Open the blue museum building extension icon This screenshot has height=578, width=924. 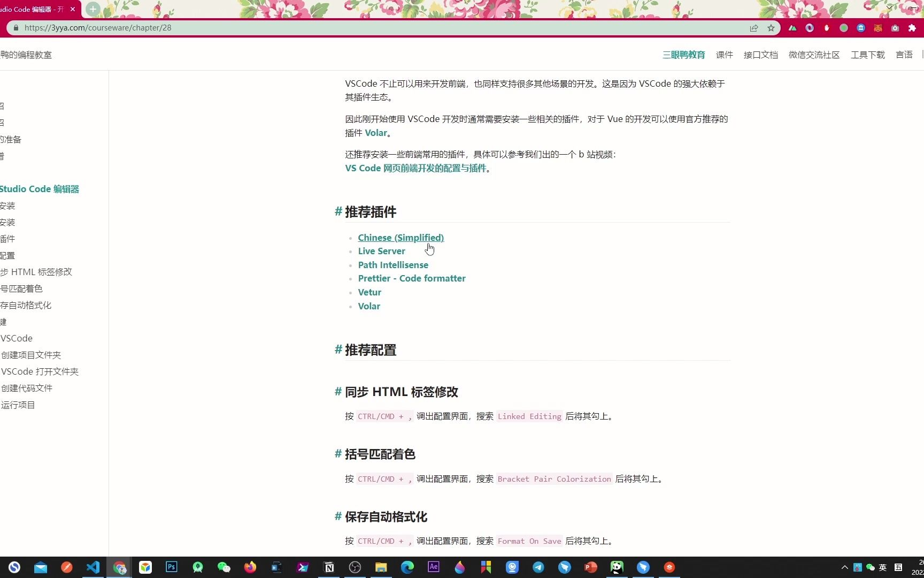(861, 28)
